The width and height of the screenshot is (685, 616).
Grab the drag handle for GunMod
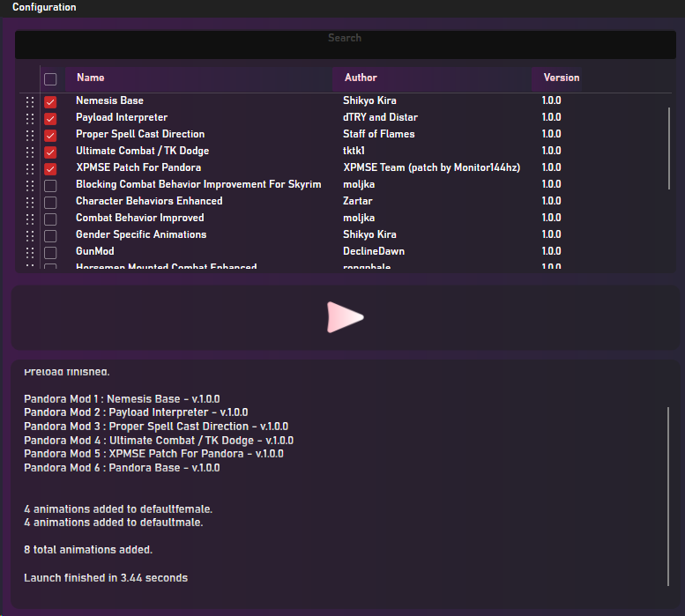(x=30, y=253)
